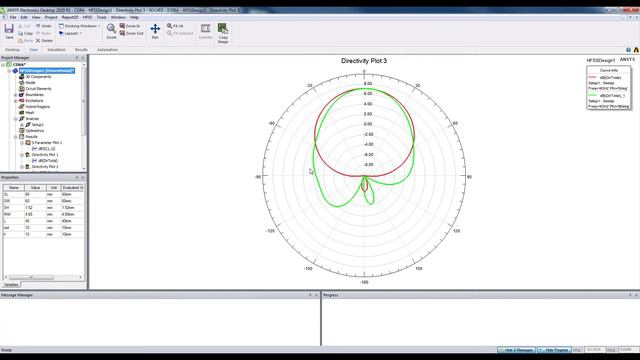Viewport: 640px width, 360px height.
Task: Select the Pan tool
Action: (155, 29)
